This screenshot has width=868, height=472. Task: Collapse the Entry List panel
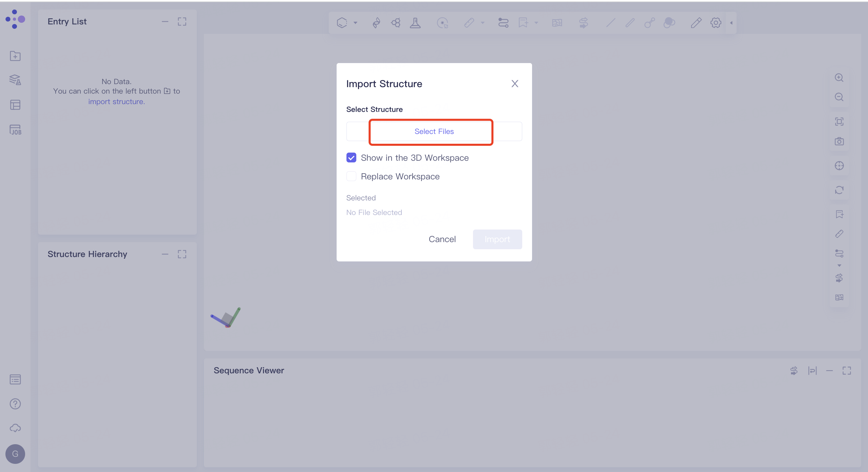pos(165,21)
